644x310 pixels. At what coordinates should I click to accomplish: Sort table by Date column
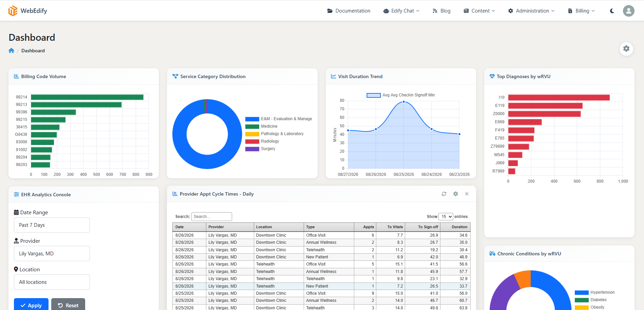(x=189, y=227)
